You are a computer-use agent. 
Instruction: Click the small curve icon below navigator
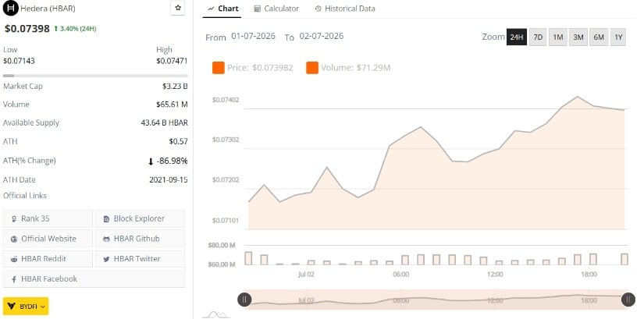[x=216, y=314]
